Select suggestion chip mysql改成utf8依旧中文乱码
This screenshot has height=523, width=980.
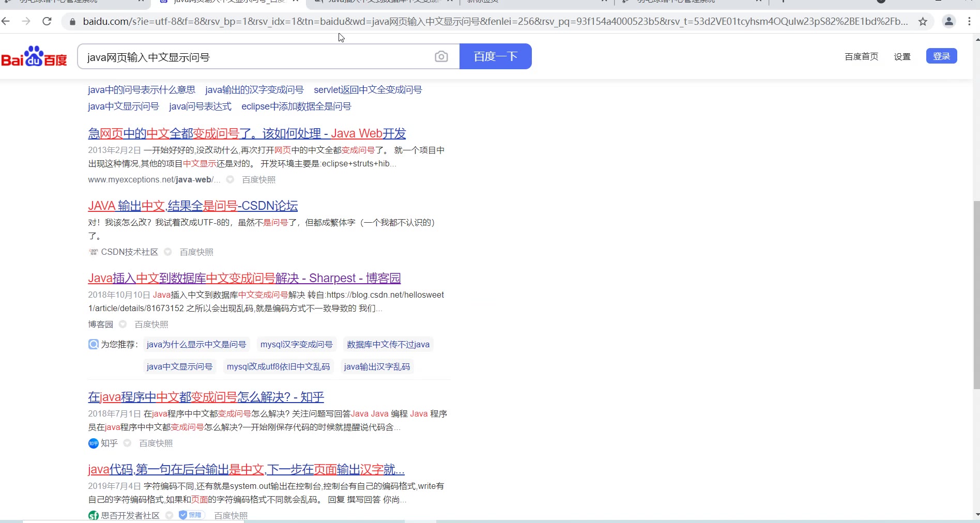[279, 366]
